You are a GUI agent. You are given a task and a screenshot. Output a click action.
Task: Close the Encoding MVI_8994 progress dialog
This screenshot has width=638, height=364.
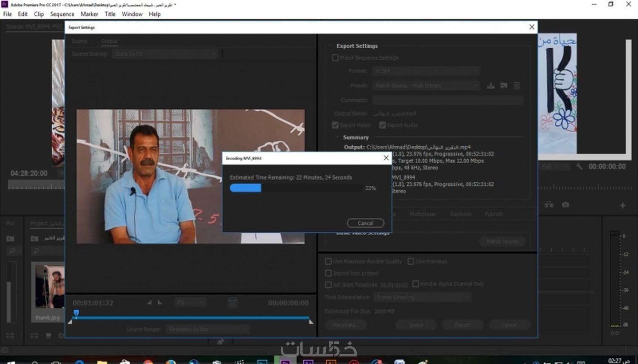[x=386, y=158]
